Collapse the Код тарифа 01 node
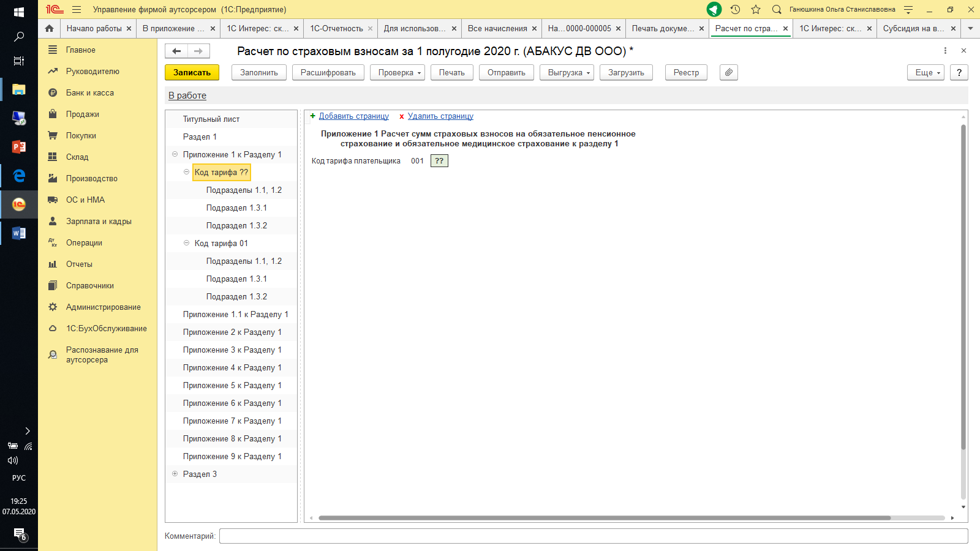The width and height of the screenshot is (980, 551). click(187, 243)
